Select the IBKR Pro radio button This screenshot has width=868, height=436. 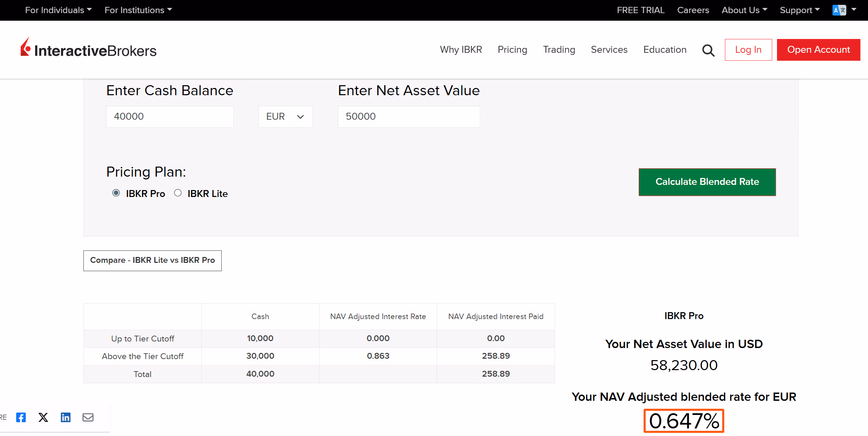pyautogui.click(x=116, y=193)
